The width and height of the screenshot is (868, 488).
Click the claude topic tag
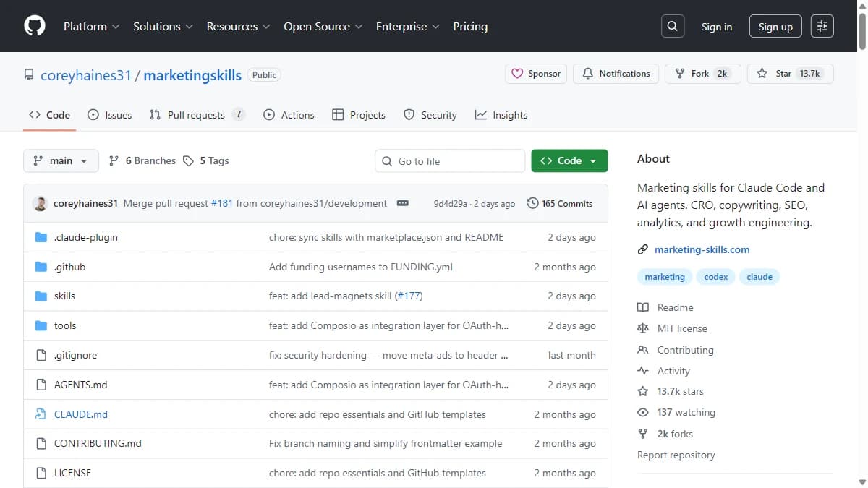pos(759,277)
